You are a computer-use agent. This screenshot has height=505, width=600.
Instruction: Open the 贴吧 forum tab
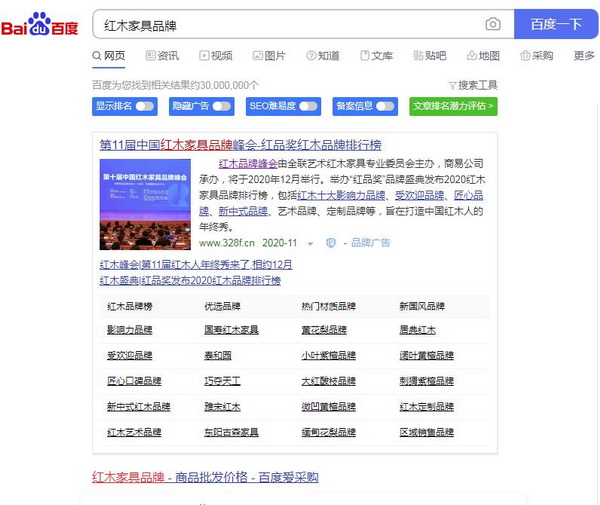tap(429, 56)
